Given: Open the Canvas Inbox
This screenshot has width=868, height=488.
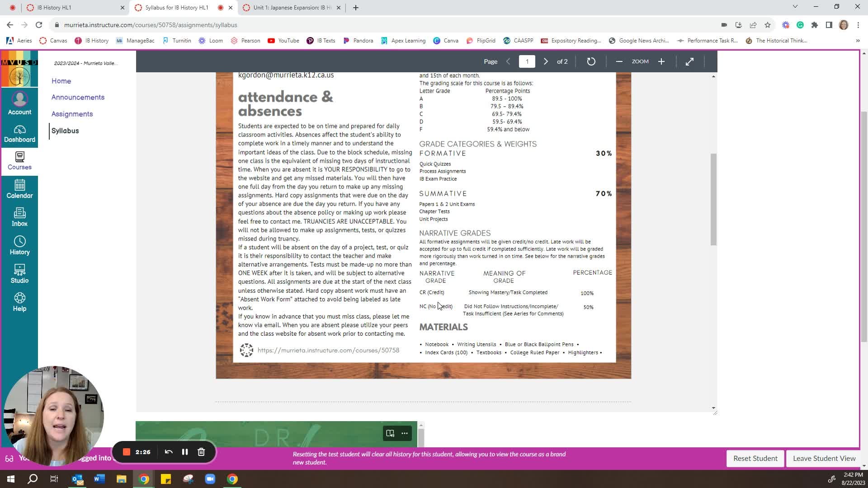Looking at the screenshot, I should click(x=19, y=217).
